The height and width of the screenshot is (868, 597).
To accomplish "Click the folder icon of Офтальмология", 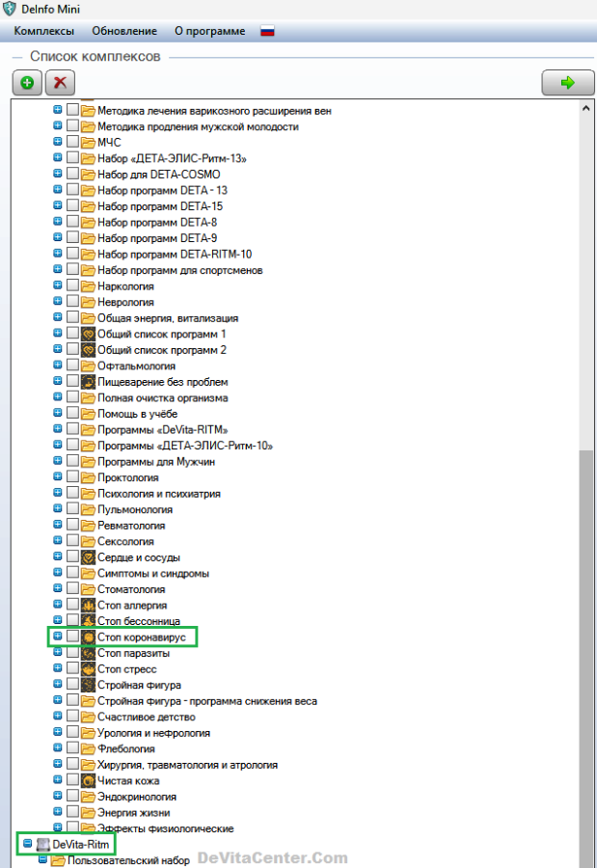I will pyautogui.click(x=88, y=366).
